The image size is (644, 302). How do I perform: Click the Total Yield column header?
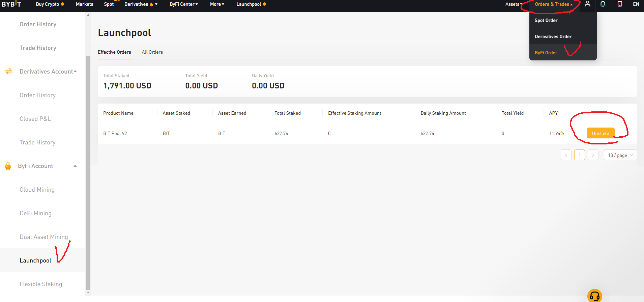coord(513,113)
